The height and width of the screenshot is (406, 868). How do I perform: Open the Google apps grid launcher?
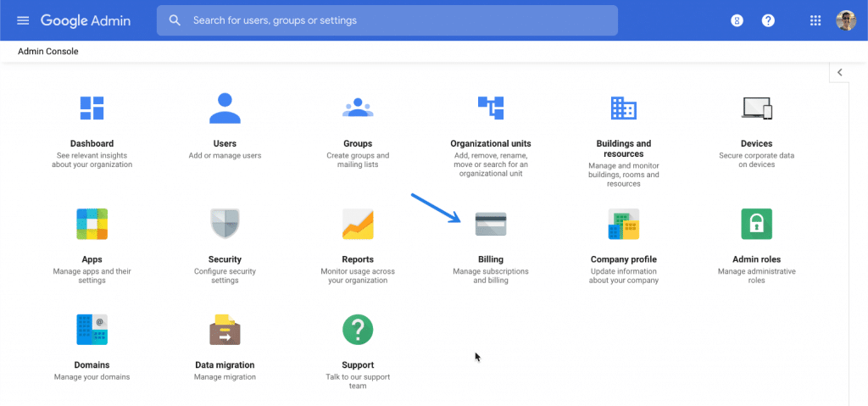815,20
